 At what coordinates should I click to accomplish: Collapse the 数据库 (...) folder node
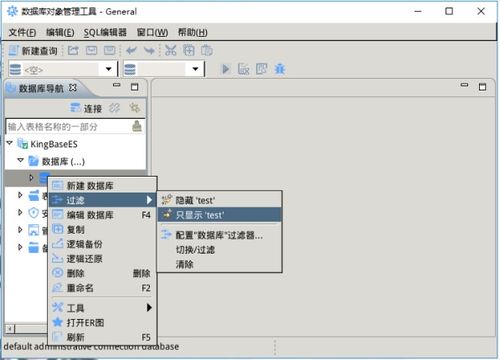point(20,161)
